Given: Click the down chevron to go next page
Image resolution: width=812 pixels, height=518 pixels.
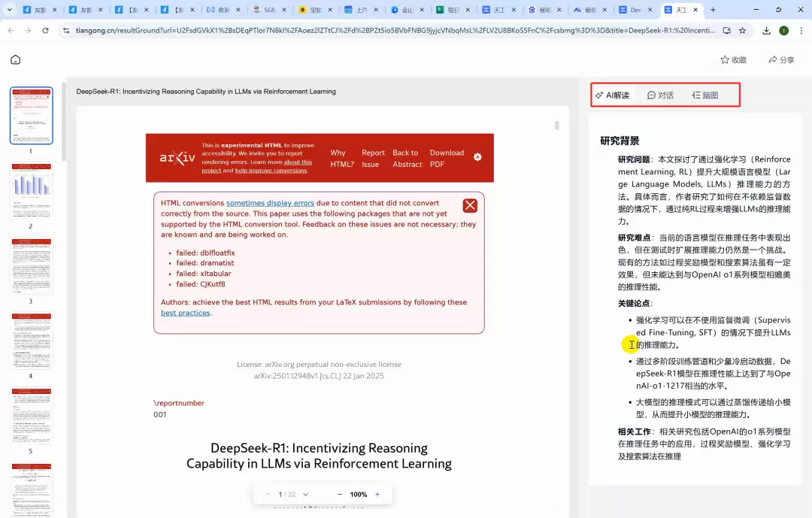Looking at the screenshot, I should pyautogui.click(x=305, y=495).
